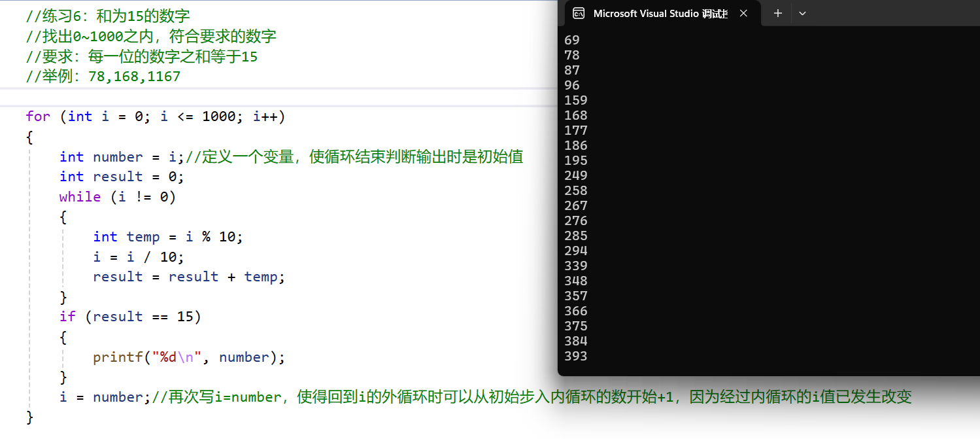Click the 'result = result + temp;' line
The width and height of the screenshot is (980, 439).
click(x=189, y=277)
